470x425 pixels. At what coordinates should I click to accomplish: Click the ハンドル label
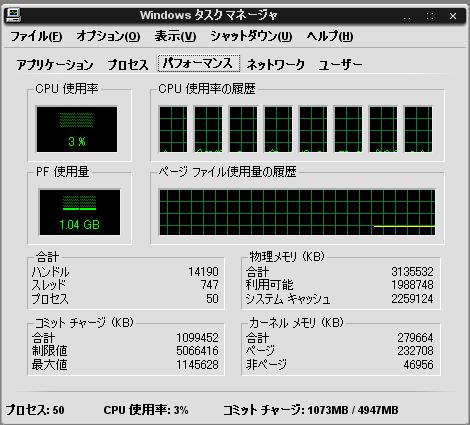51,272
